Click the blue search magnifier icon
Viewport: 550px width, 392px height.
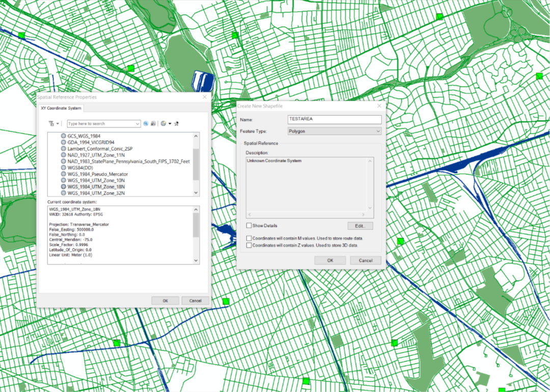pos(146,124)
